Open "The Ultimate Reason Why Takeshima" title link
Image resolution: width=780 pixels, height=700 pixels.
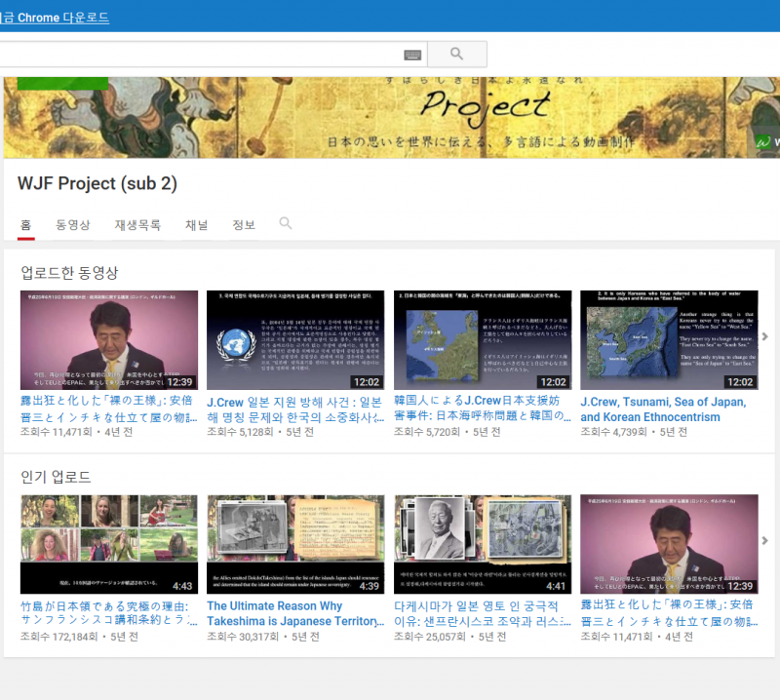(x=292, y=613)
